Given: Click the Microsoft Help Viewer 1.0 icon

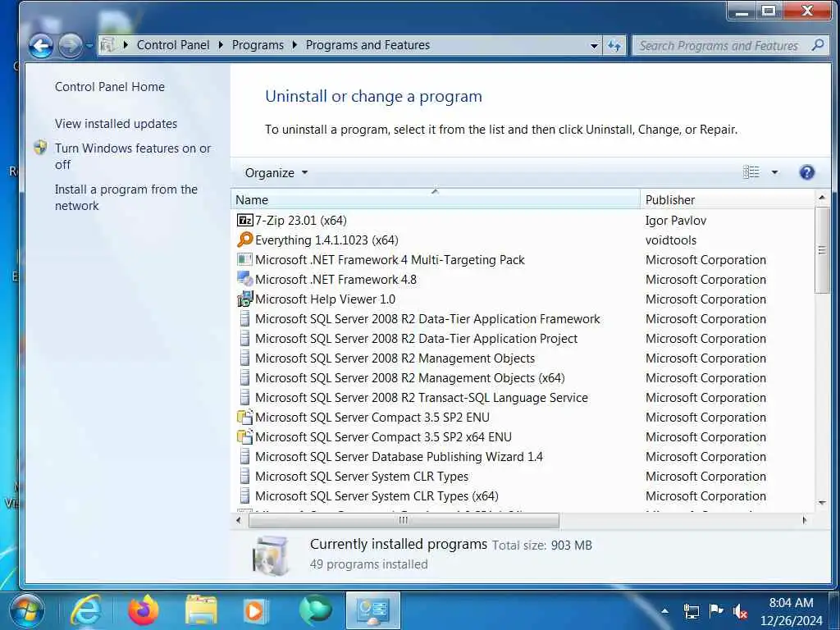Looking at the screenshot, I should point(244,299).
